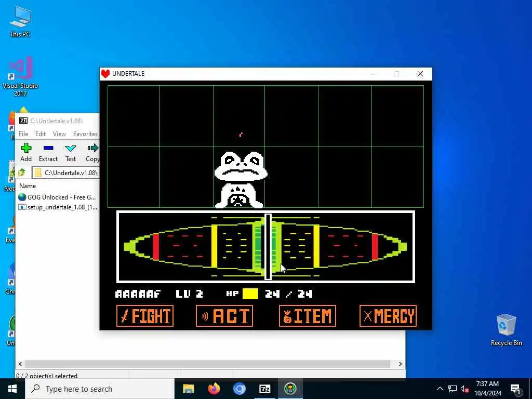This screenshot has width=532, height=399.
Task: Open the ITEM menu in Undertale
Action: click(x=308, y=316)
